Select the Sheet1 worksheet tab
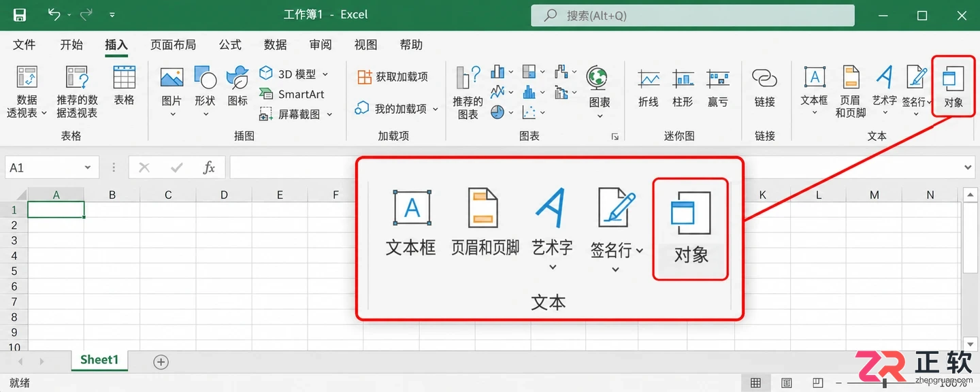 pos(99,360)
